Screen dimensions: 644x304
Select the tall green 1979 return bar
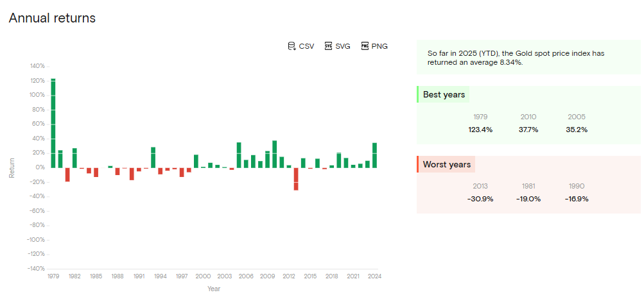[x=53, y=122]
